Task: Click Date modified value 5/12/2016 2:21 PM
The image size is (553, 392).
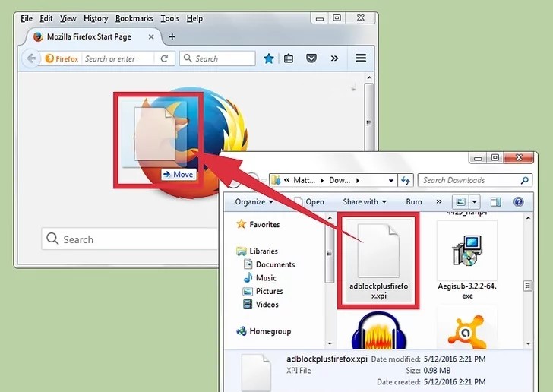Action: pos(454,359)
